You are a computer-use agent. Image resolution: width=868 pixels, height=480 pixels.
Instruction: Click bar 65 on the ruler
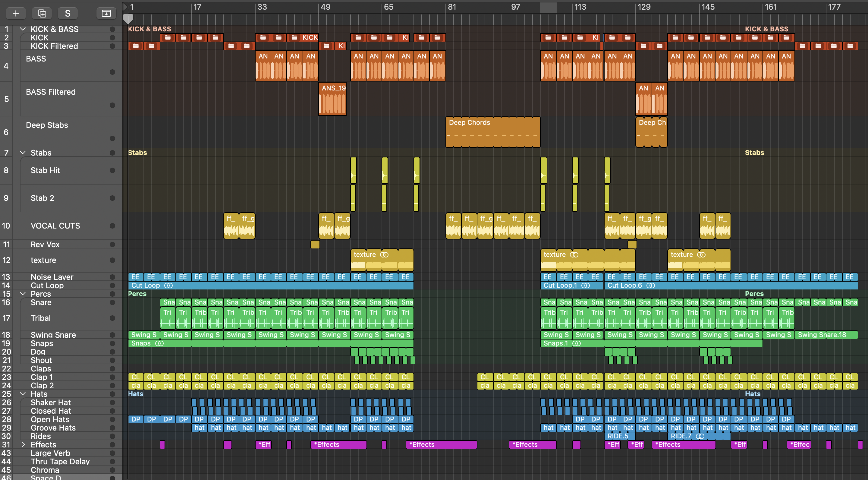[388, 7]
